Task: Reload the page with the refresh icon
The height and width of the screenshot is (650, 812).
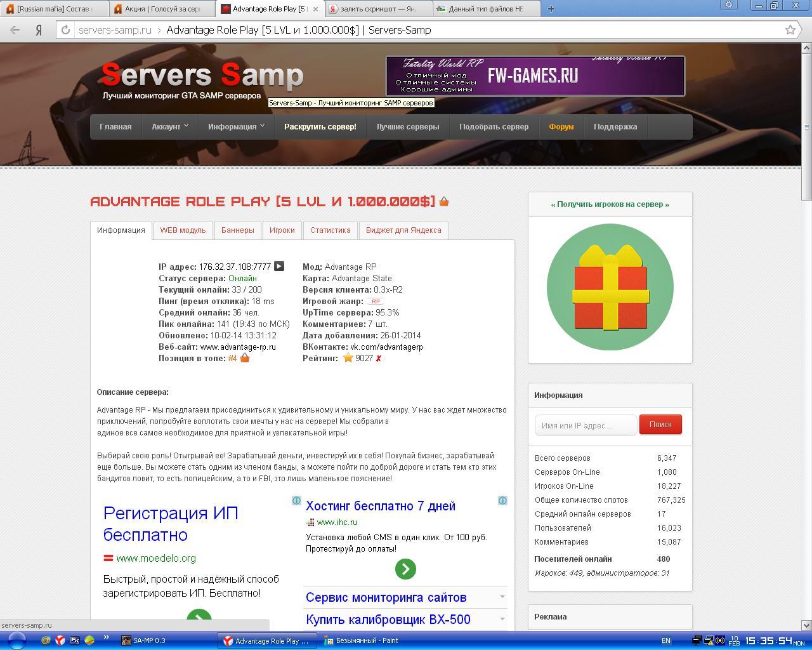Action: [65, 30]
